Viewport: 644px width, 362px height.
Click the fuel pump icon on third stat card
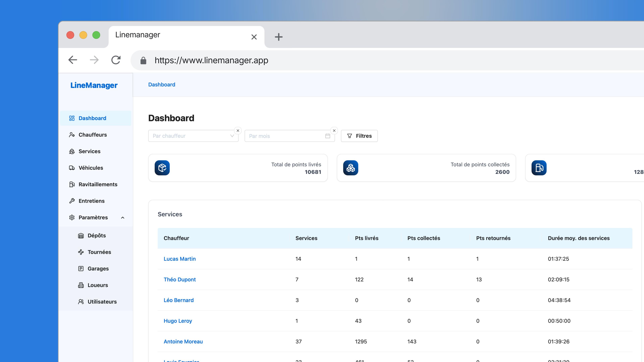click(539, 168)
